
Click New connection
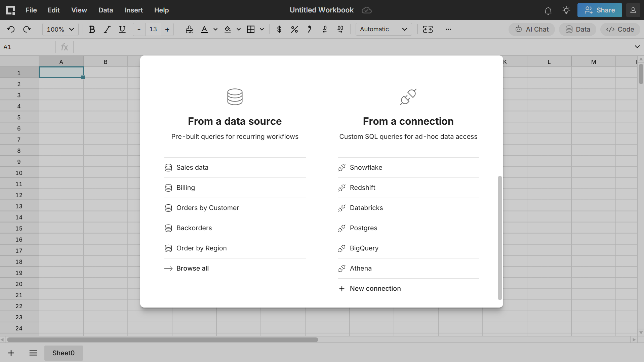[x=408, y=288]
